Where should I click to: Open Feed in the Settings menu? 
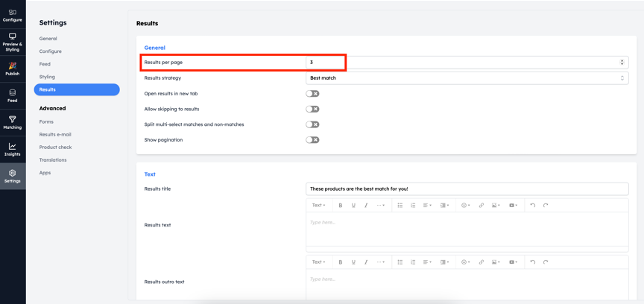pyautogui.click(x=45, y=64)
